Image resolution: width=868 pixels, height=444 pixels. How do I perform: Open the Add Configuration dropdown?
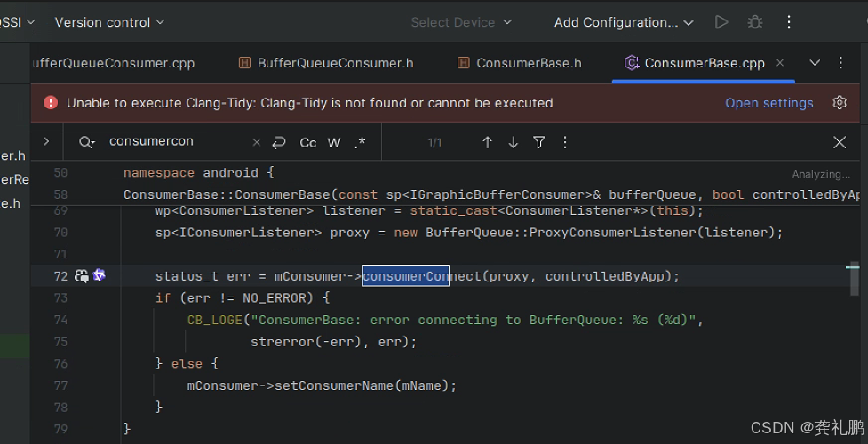click(624, 22)
